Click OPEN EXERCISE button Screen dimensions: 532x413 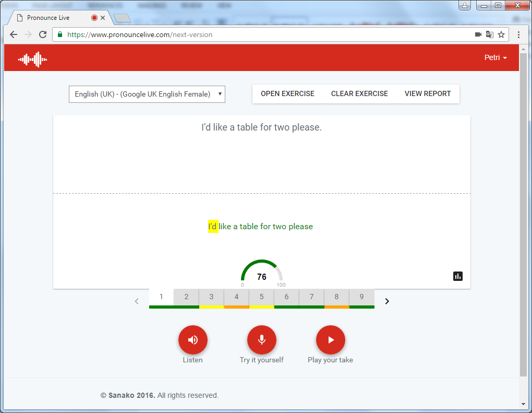click(x=287, y=94)
